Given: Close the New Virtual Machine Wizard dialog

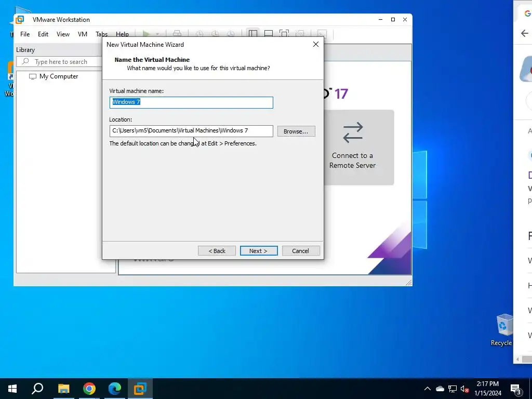Looking at the screenshot, I should tap(316, 45).
